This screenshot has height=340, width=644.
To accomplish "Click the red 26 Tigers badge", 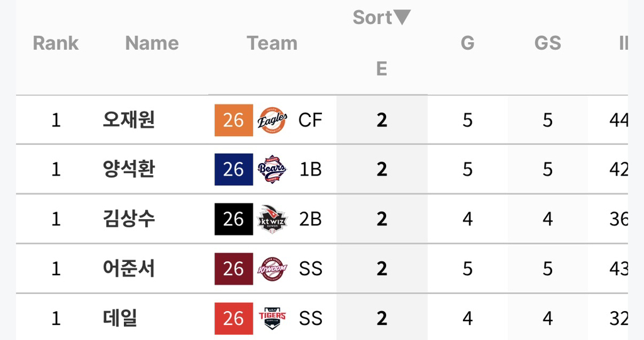I will [x=234, y=318].
